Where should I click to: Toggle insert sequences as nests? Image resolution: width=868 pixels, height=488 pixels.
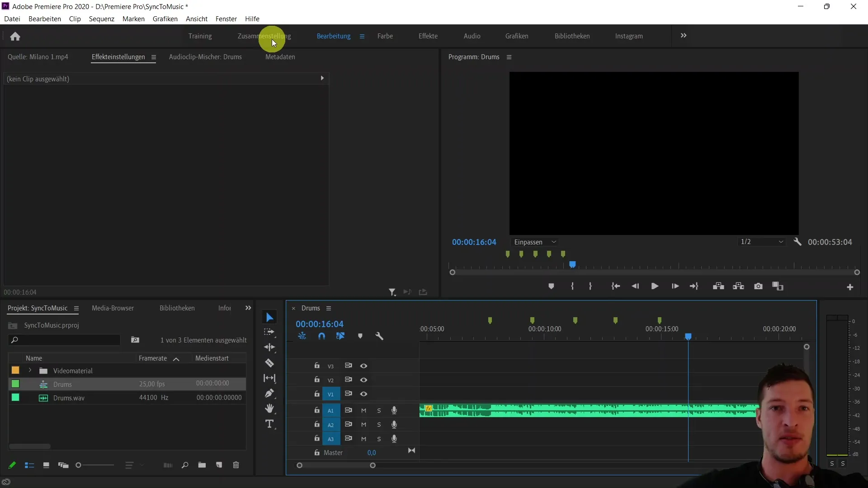302,336
